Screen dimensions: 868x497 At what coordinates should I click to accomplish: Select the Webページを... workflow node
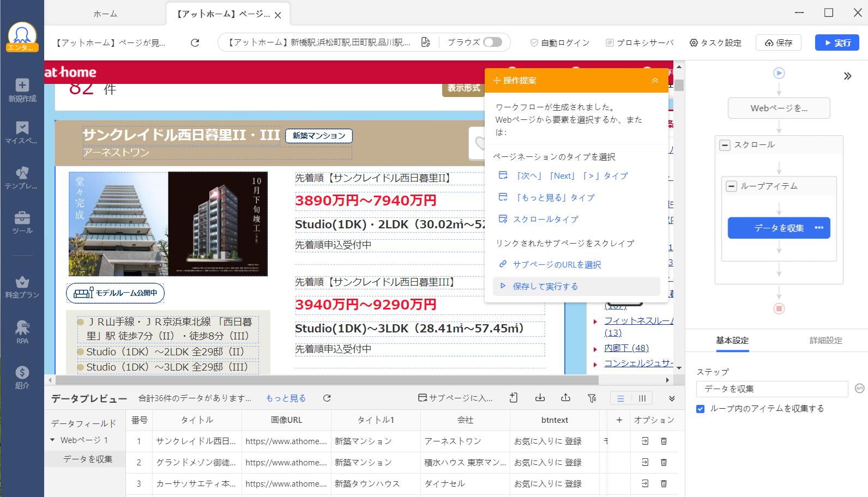pyautogui.click(x=779, y=108)
